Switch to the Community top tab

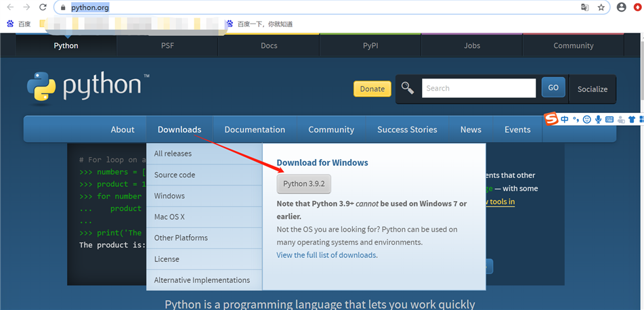tap(574, 45)
